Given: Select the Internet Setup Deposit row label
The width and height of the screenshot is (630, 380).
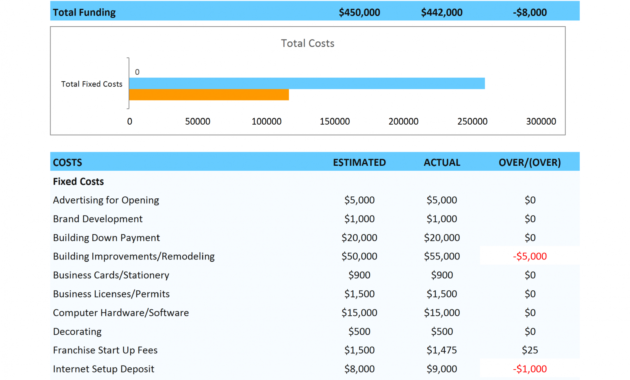Looking at the screenshot, I should coord(104,369).
